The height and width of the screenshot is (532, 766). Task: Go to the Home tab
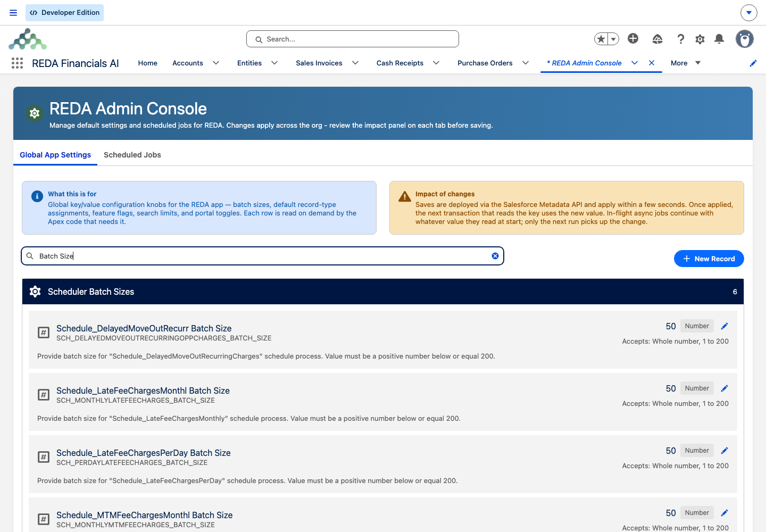click(148, 63)
